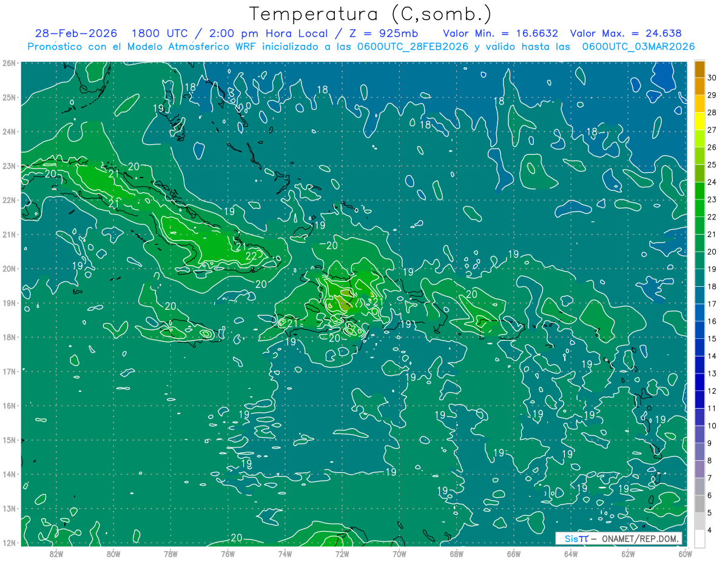Click the '8' value on the color legend
Image resolution: width=728 pixels, height=562 pixels.
click(710, 461)
